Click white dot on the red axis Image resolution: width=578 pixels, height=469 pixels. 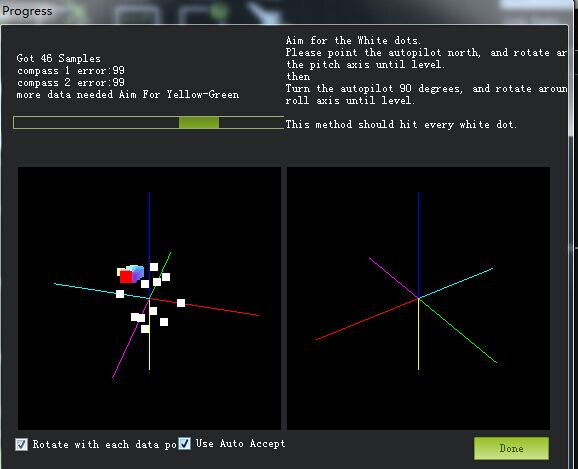(x=181, y=303)
